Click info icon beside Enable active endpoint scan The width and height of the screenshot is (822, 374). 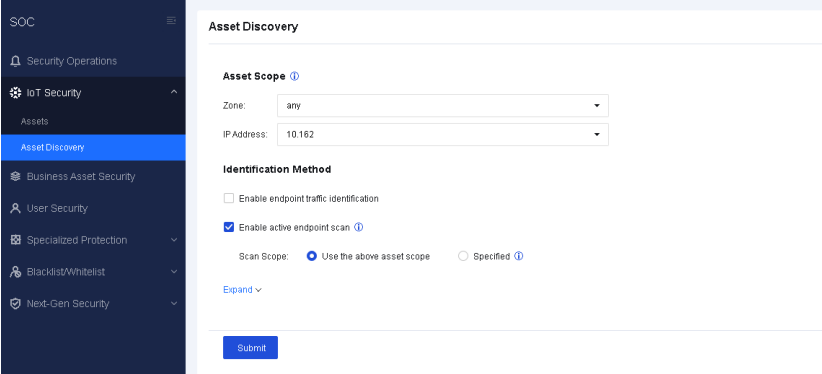click(x=359, y=227)
